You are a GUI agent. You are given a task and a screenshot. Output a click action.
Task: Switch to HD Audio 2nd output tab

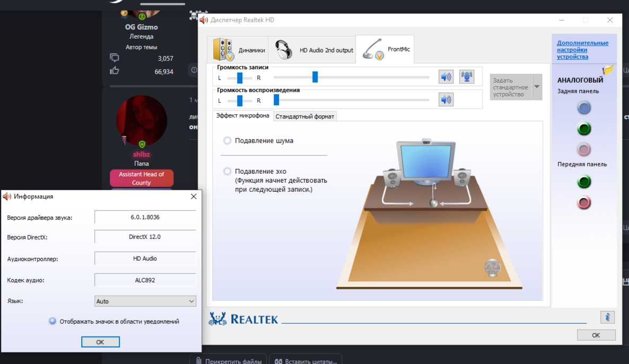[312, 50]
